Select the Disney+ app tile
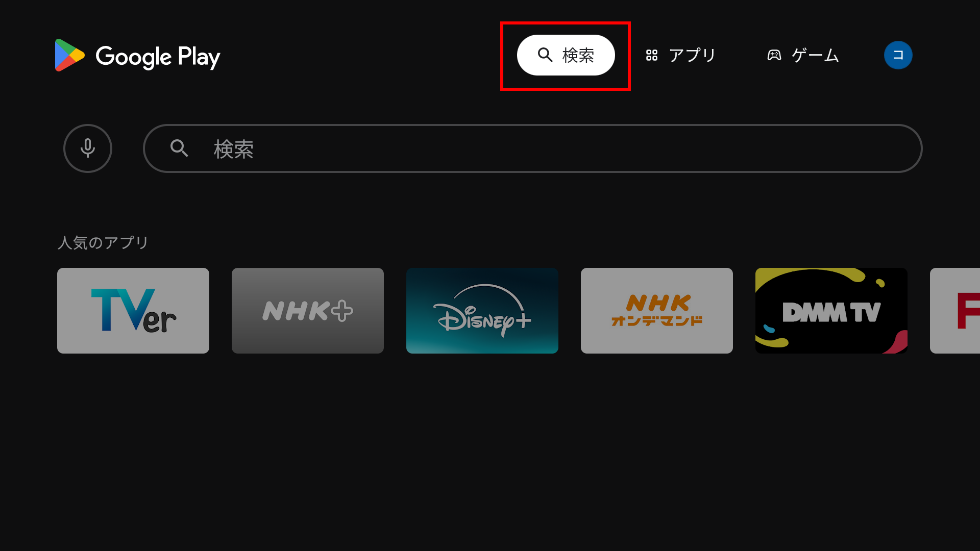 coord(482,311)
